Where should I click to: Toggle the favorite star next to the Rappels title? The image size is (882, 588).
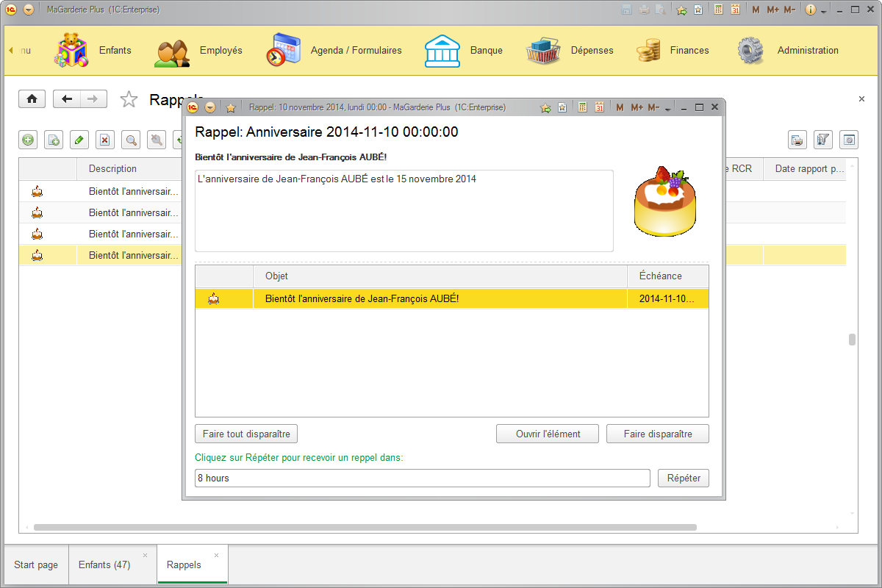(x=129, y=98)
